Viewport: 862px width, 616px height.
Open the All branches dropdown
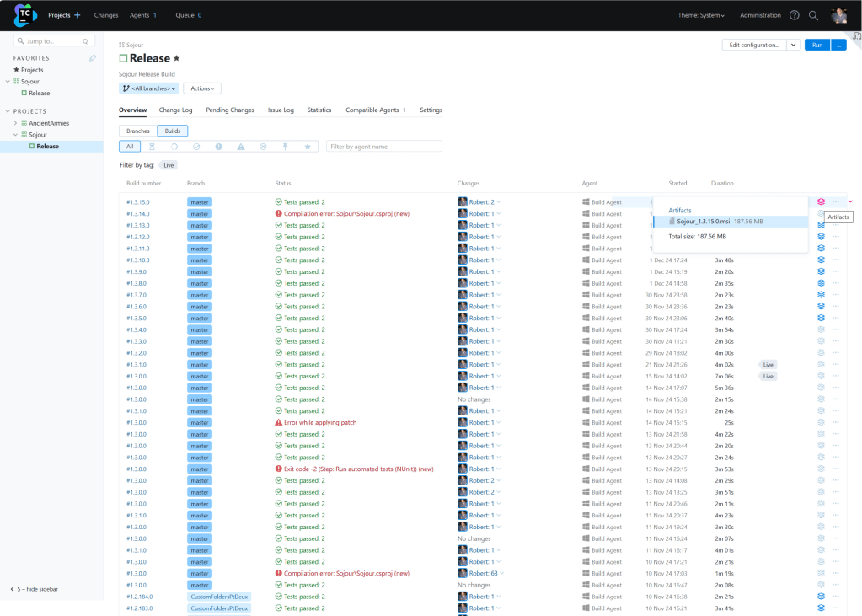pos(149,88)
